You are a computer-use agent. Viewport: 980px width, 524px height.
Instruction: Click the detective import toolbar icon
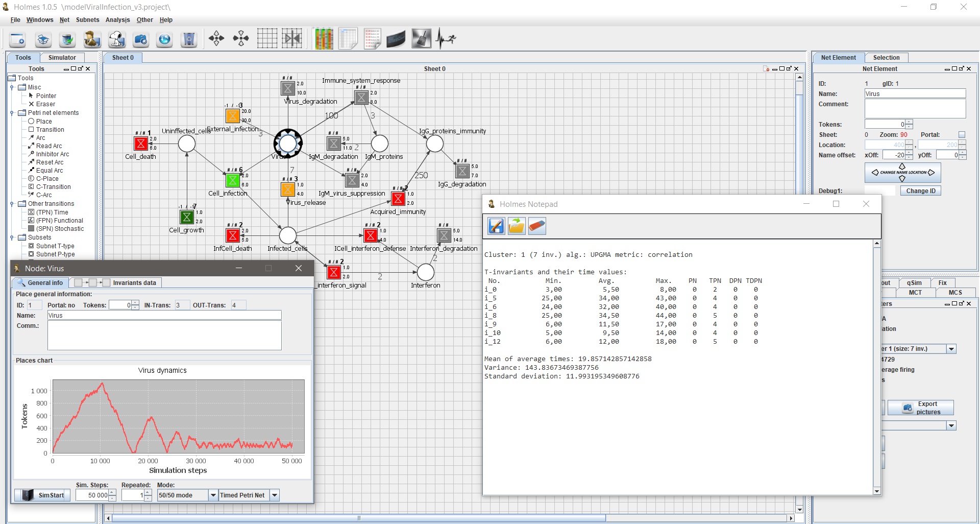[92, 39]
